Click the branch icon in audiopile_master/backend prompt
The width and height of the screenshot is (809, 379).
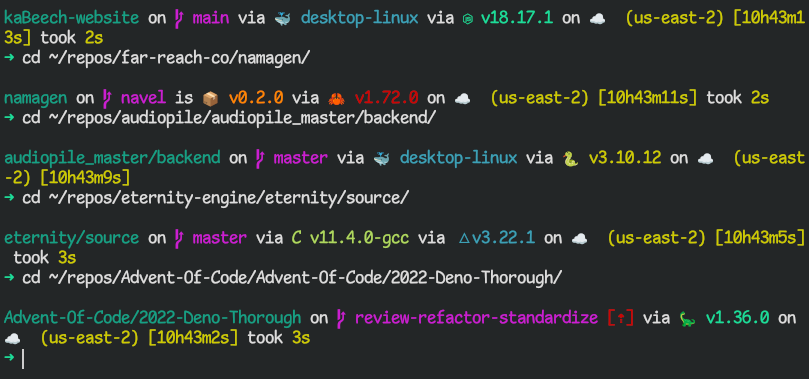click(x=261, y=158)
